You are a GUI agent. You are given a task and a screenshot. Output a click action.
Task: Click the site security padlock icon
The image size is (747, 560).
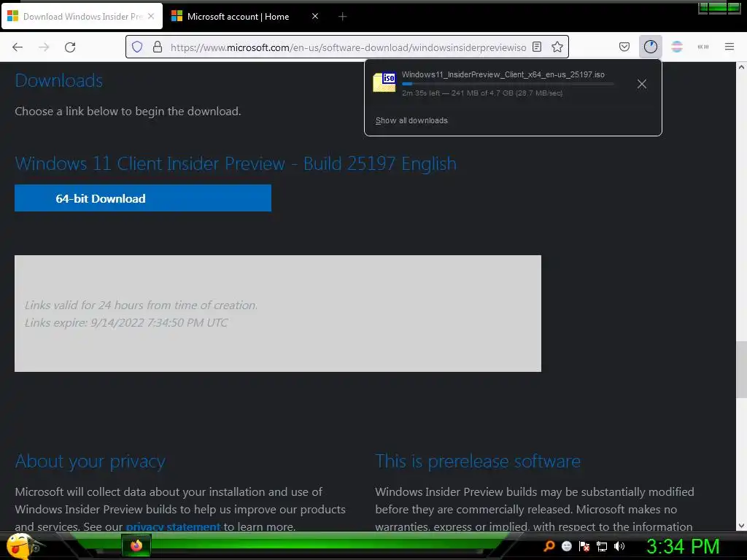(158, 47)
